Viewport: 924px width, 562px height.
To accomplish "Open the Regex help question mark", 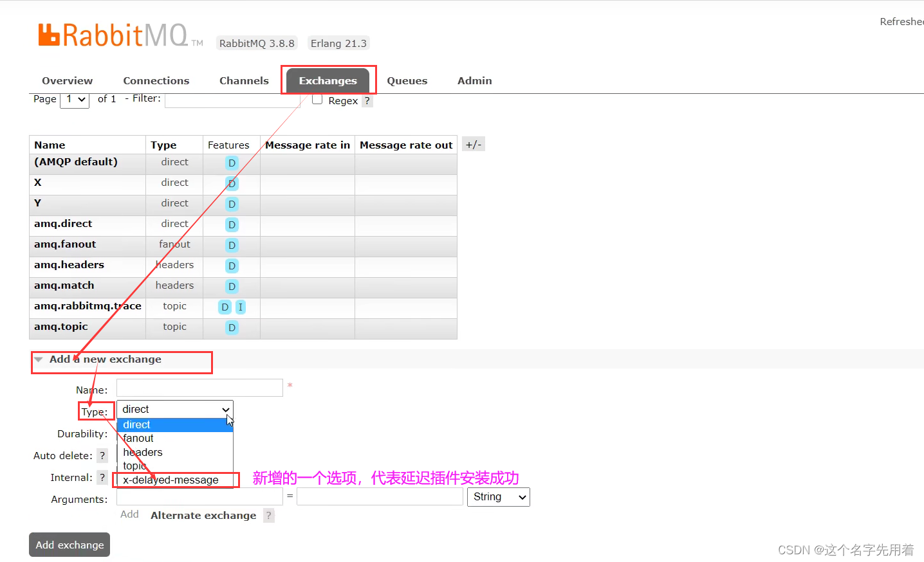I will pos(367,101).
